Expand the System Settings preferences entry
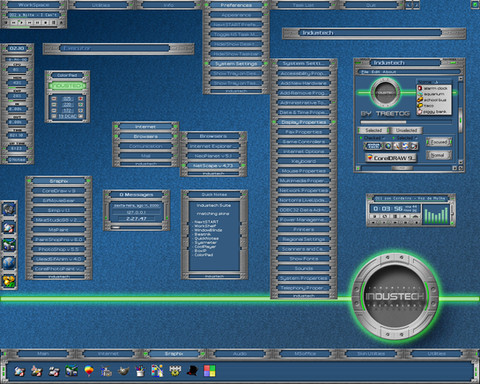Viewport: 480px width, 384px height. (x=236, y=64)
